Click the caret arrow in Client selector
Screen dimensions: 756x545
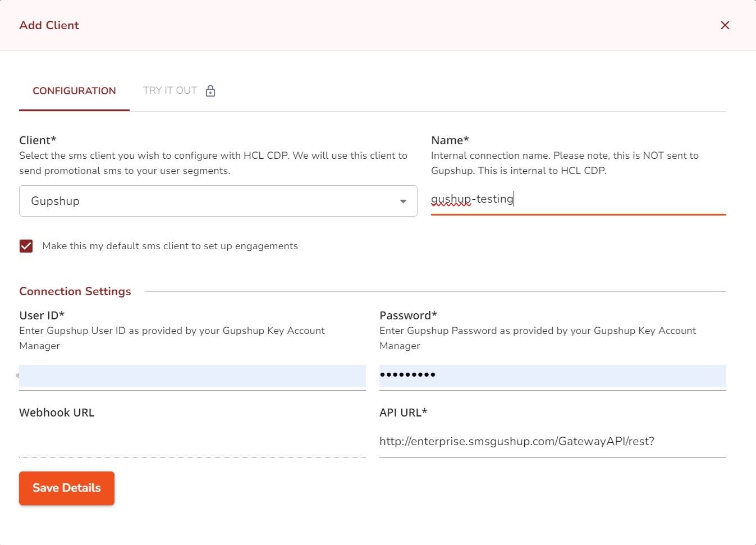(x=403, y=201)
